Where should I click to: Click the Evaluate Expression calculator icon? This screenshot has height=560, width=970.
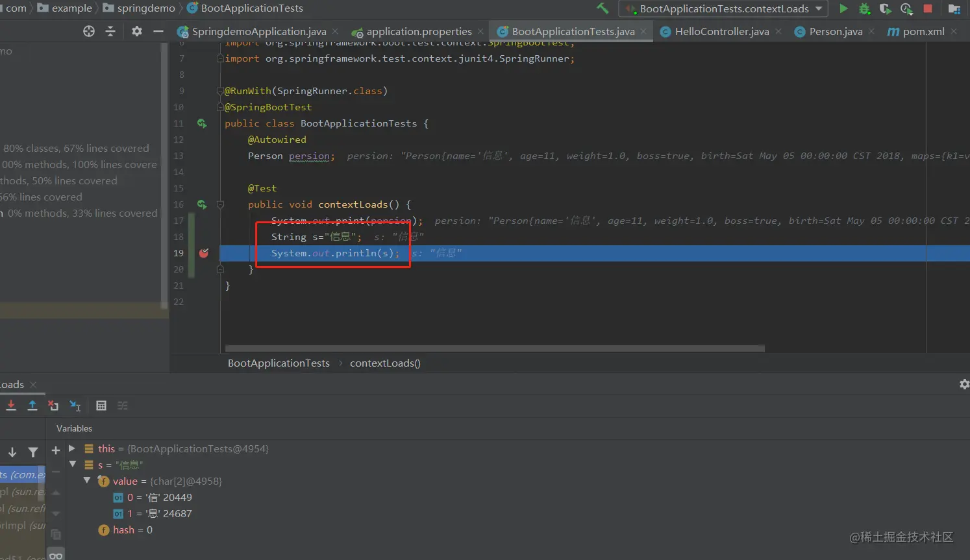[101, 406]
